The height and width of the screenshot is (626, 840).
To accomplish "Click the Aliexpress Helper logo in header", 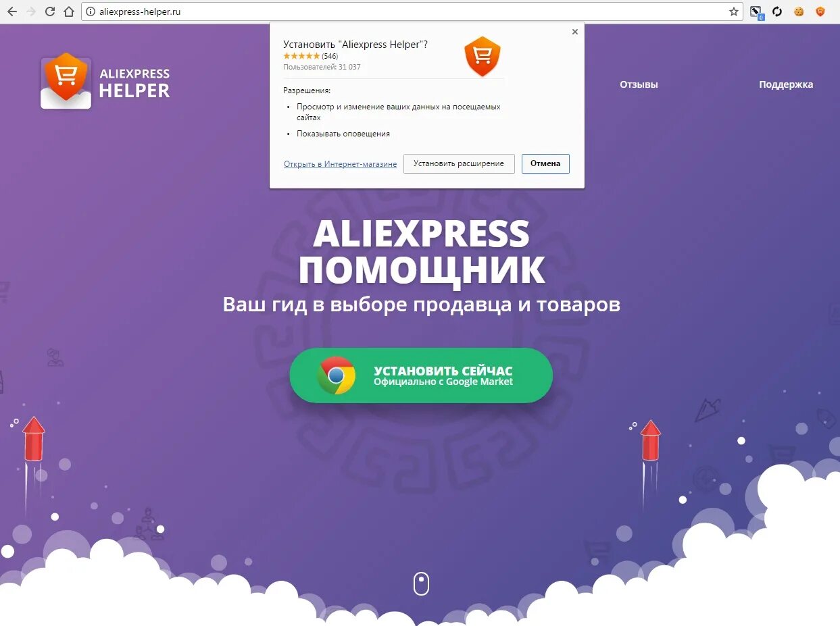I will 105,81.
